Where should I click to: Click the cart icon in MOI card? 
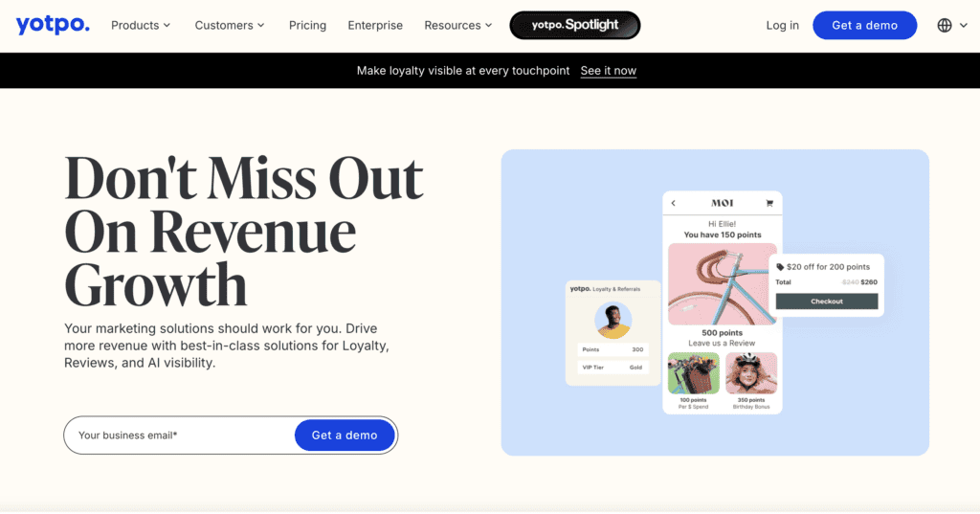(769, 203)
